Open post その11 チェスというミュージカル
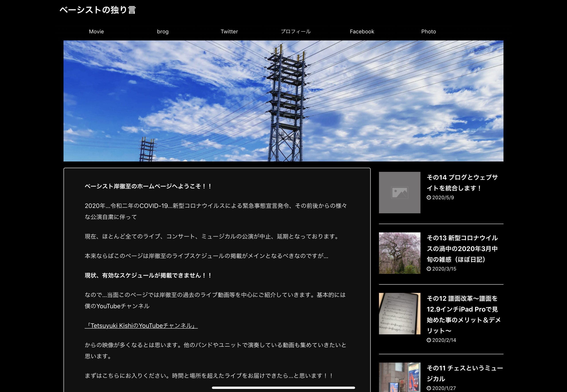This screenshot has height=392, width=567. point(465,373)
